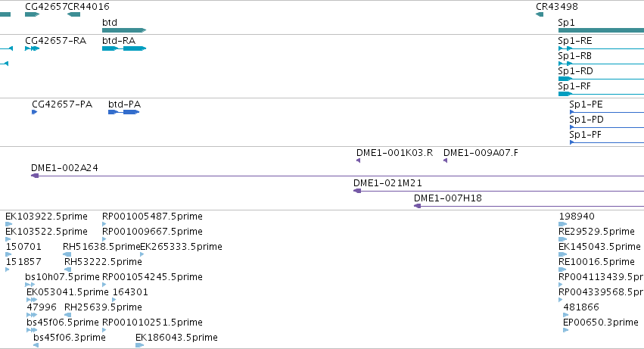Click the DME1-007H18 clone arrowhead

coord(417,206)
